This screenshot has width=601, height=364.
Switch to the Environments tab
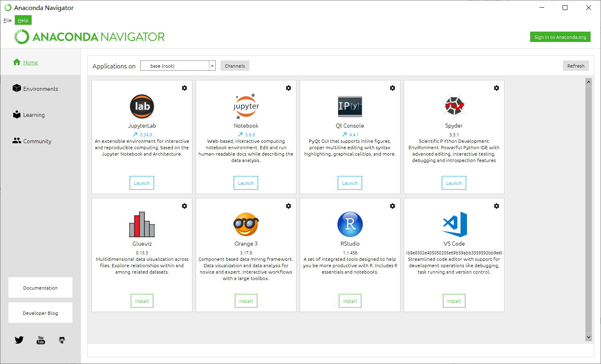click(x=40, y=89)
